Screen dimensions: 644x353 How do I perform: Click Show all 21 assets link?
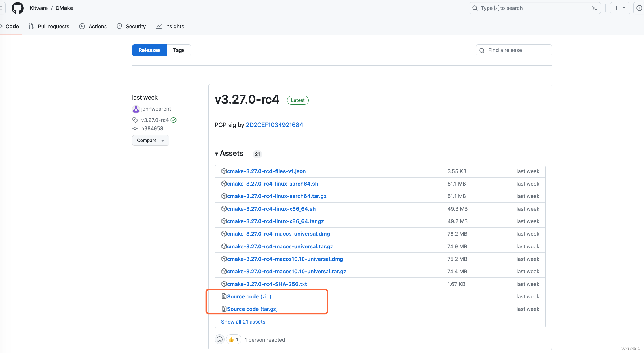point(243,322)
